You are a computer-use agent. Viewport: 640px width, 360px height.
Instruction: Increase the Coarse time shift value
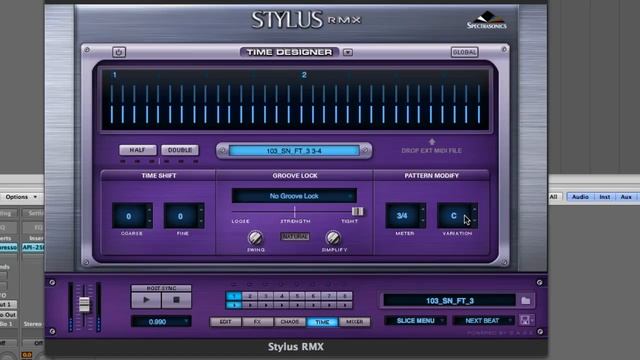tap(149, 210)
